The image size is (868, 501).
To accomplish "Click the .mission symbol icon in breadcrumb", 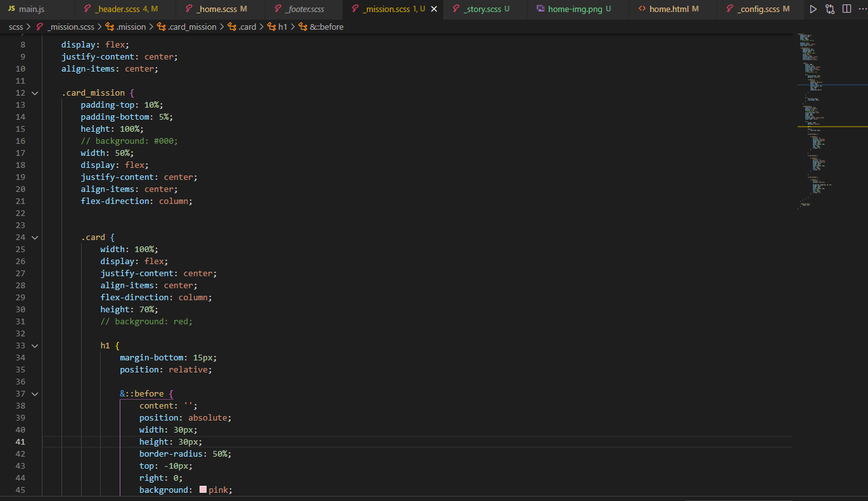I will point(110,27).
